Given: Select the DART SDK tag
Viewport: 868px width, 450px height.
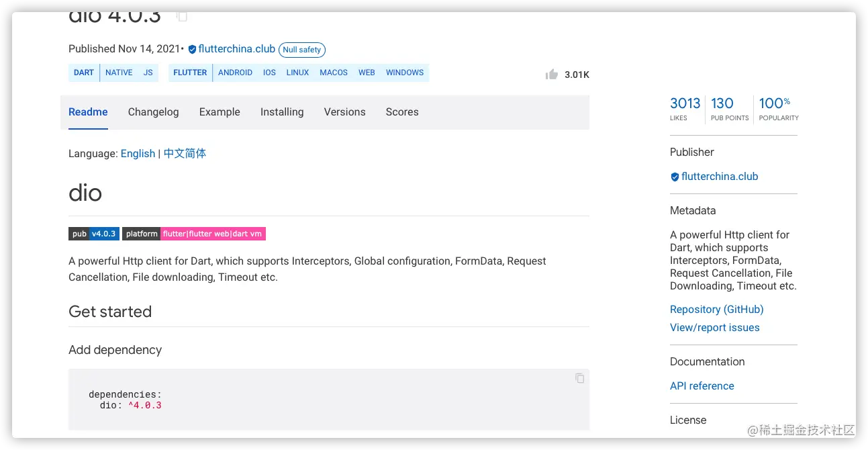Looking at the screenshot, I should [84, 73].
